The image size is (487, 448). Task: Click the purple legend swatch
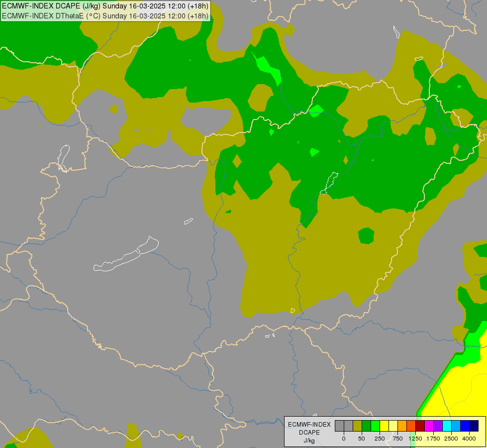point(438,426)
